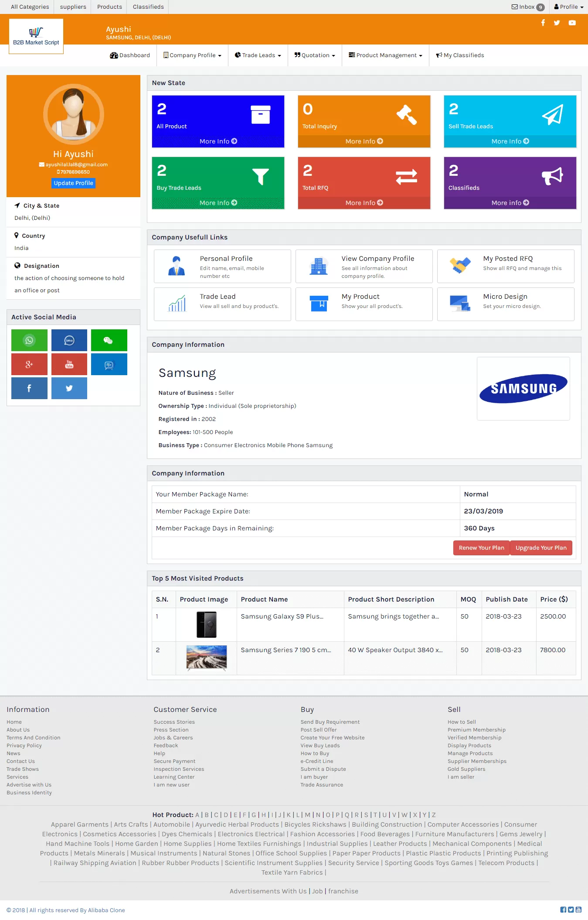Screen dimensions: 588x920
Task: Click the View Company Profile building icon
Action: point(319,266)
